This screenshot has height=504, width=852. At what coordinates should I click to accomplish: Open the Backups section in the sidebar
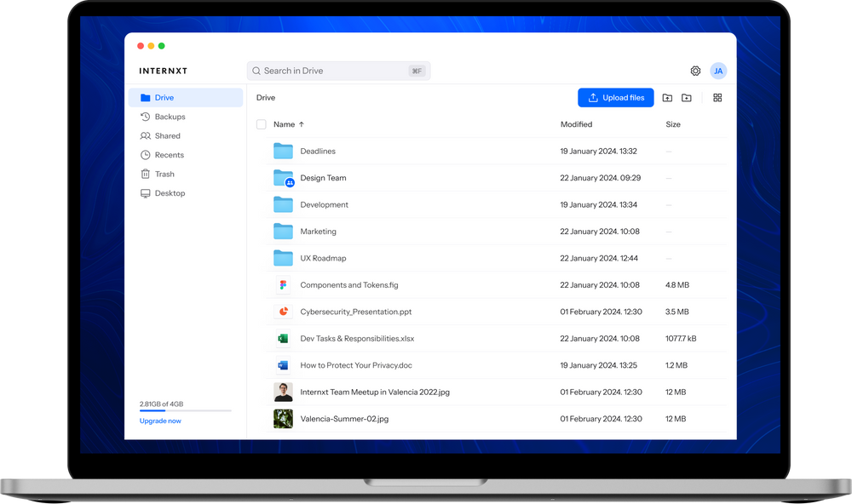coord(167,117)
